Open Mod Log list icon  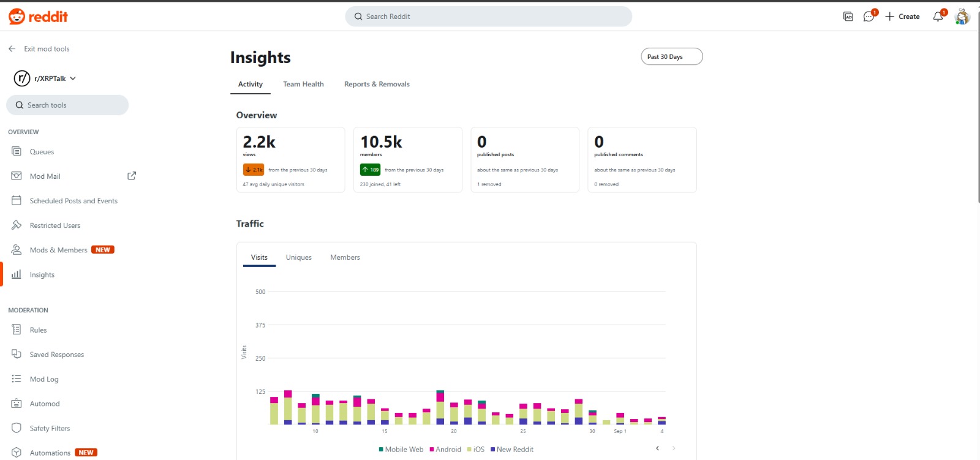coord(17,379)
